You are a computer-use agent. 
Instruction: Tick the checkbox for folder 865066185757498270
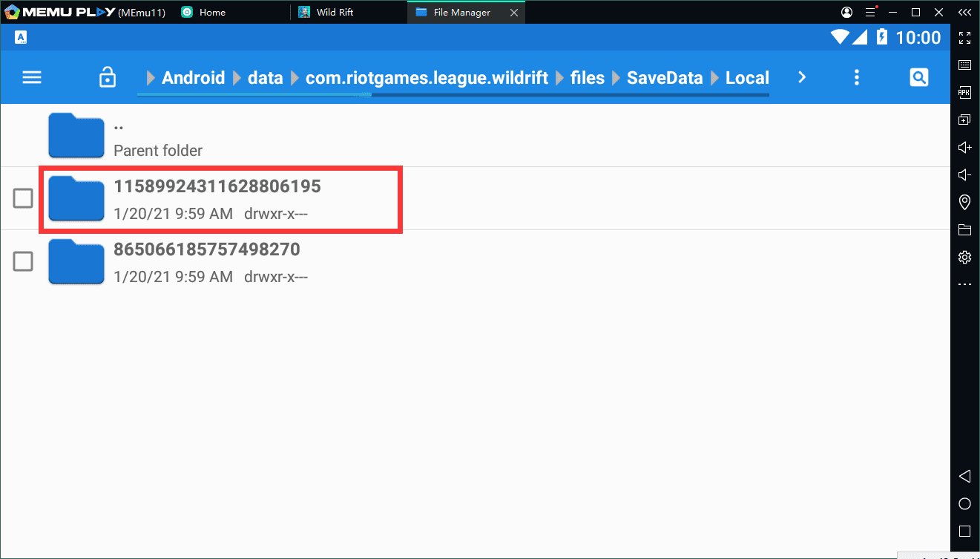tap(23, 261)
